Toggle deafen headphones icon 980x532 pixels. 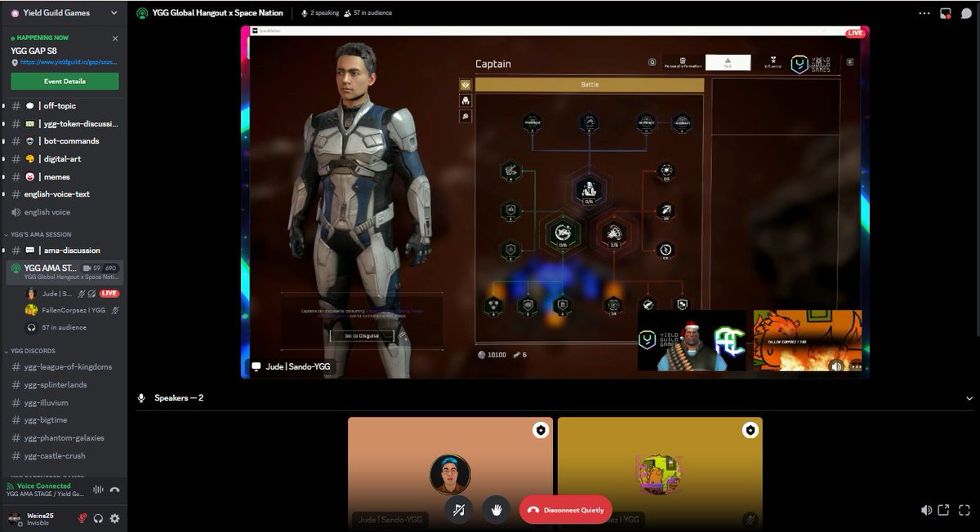click(98, 518)
